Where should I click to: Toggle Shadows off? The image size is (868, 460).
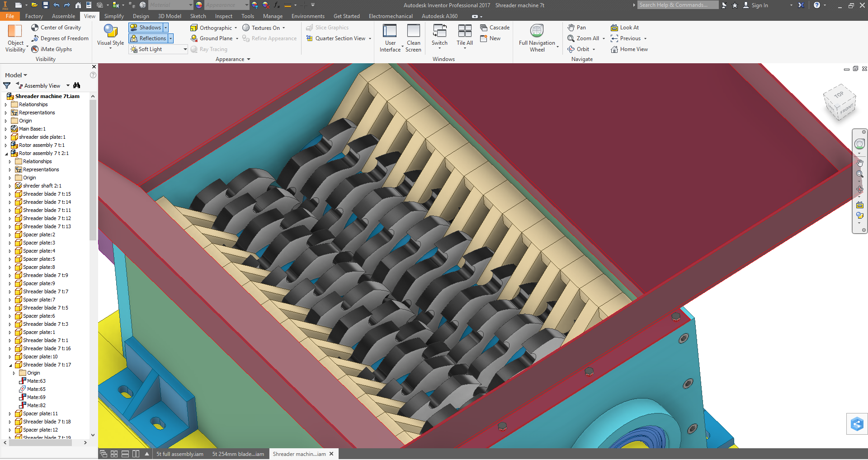(146, 28)
